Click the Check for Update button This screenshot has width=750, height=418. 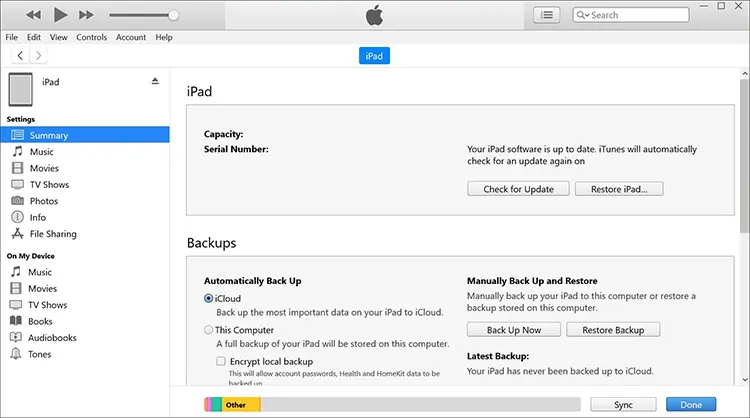[x=518, y=189]
